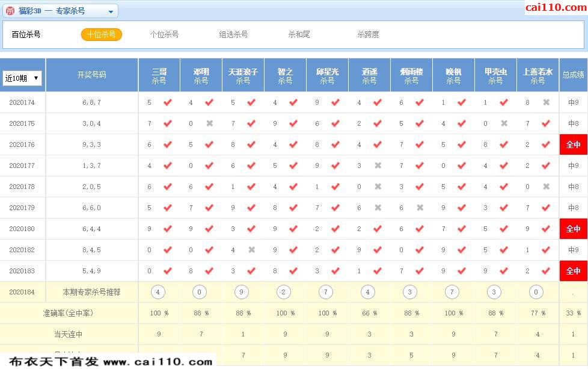Open the 福彩3D 专家杀号 dropdown
This screenshot has width=588, height=369.
[60, 11]
